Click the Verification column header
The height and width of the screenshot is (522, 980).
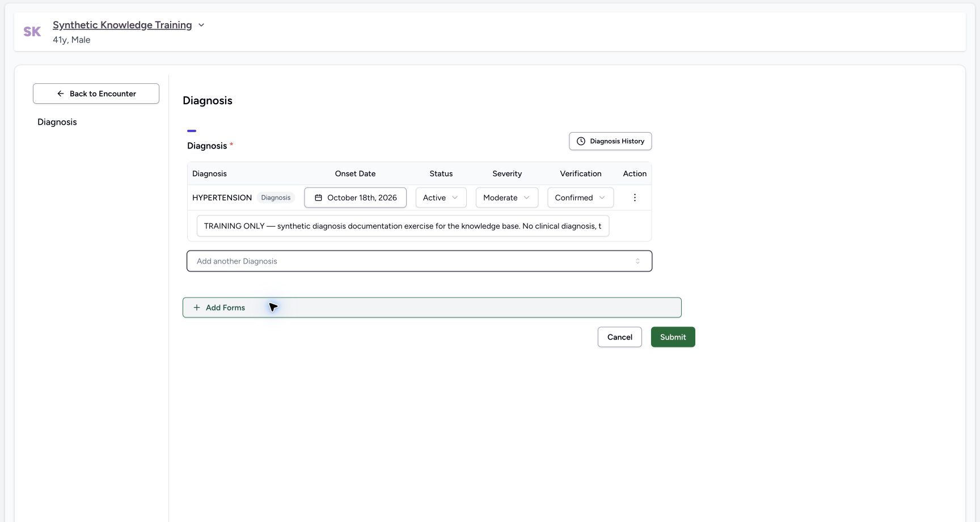pos(580,174)
